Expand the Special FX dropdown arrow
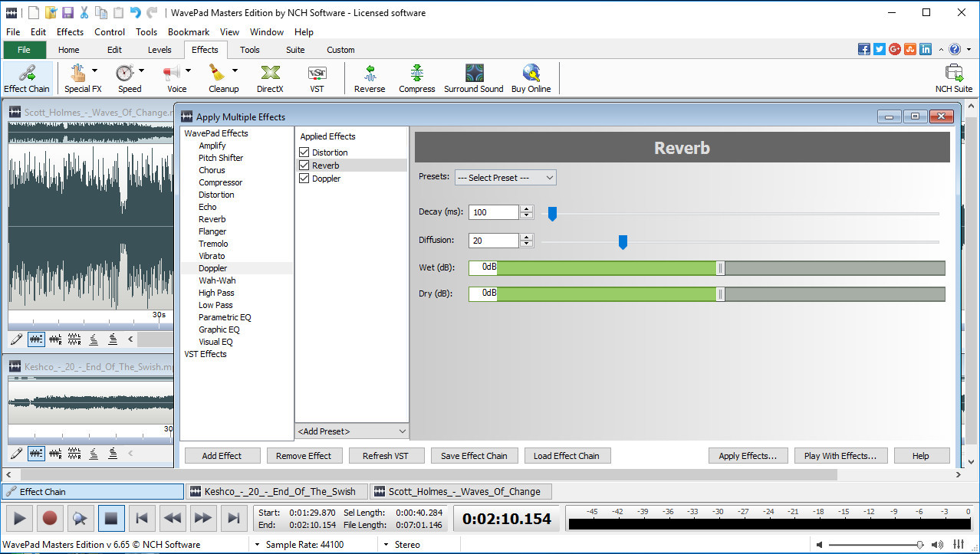The image size is (980, 554). point(94,71)
